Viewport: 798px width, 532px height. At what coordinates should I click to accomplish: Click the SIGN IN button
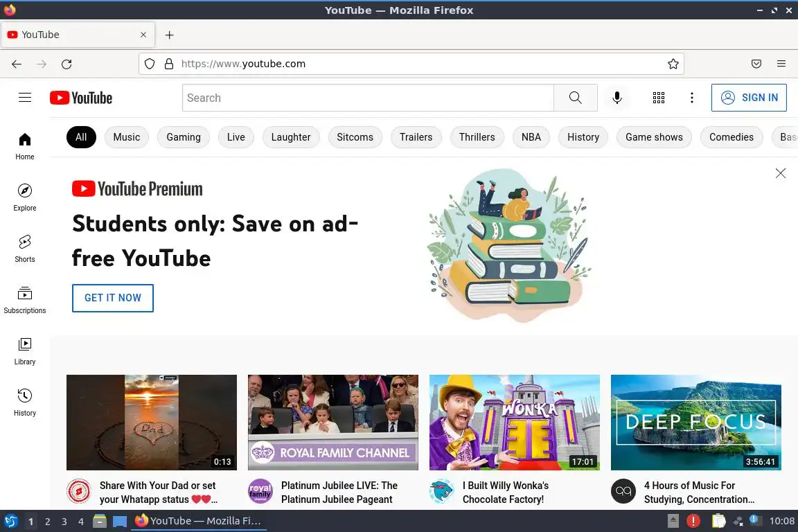(x=749, y=98)
